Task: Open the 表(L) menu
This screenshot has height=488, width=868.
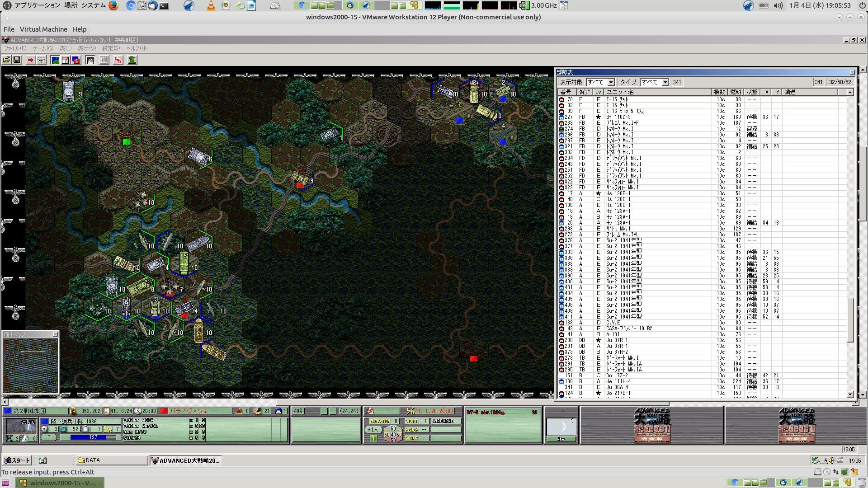Action: pos(66,48)
